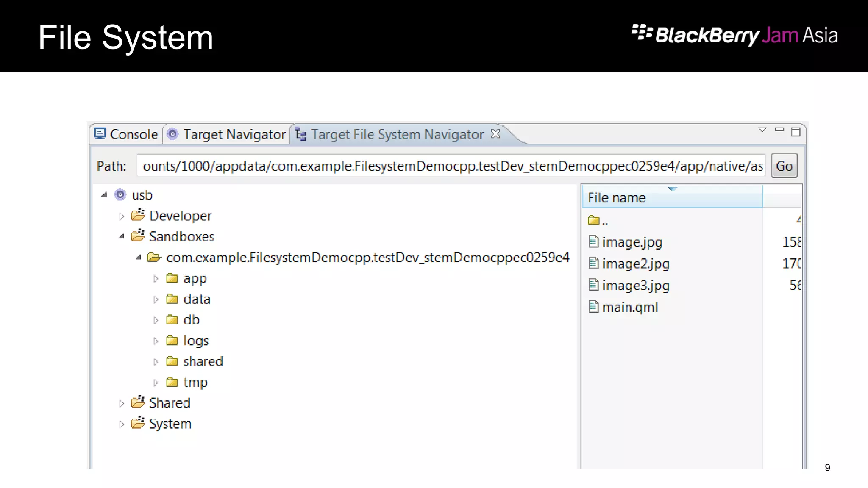The width and height of the screenshot is (868, 488).
Task: Expand the data folder
Action: click(x=156, y=299)
